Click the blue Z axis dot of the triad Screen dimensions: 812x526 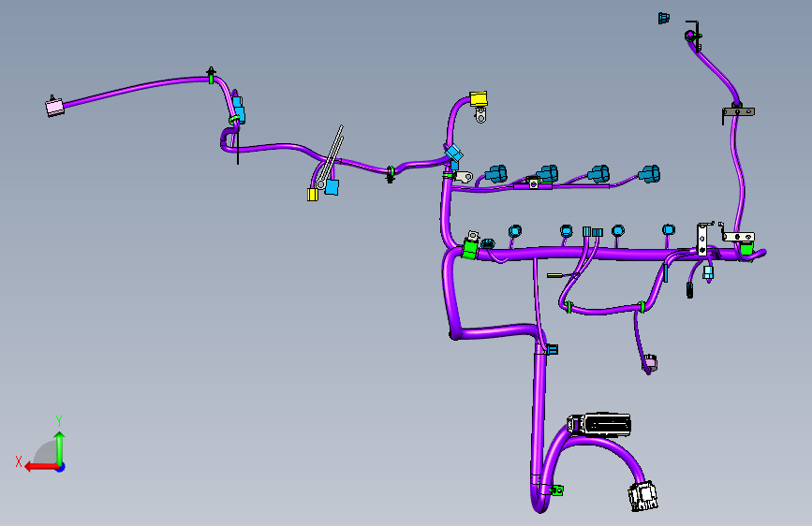(61, 467)
